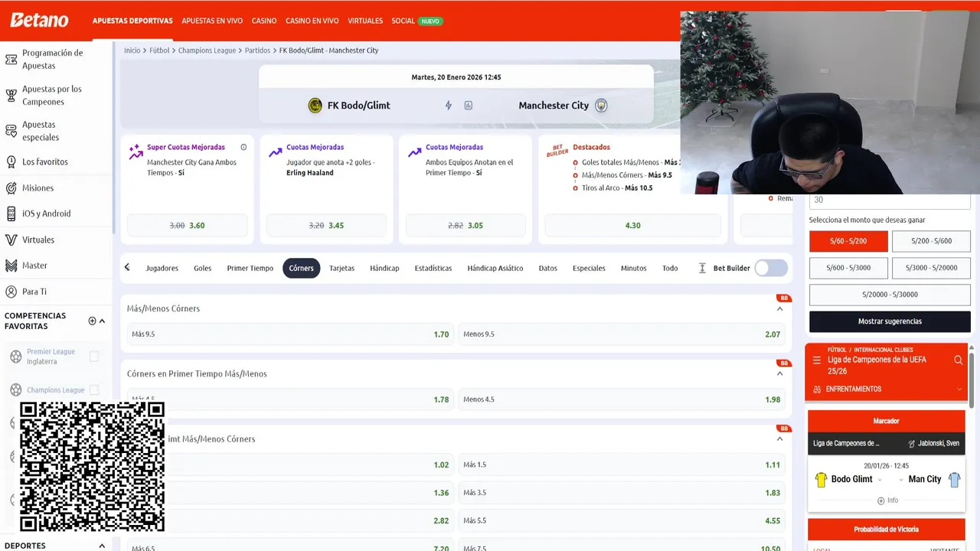
Task: Expand the Info link in the scoreboard
Action: coord(887,500)
